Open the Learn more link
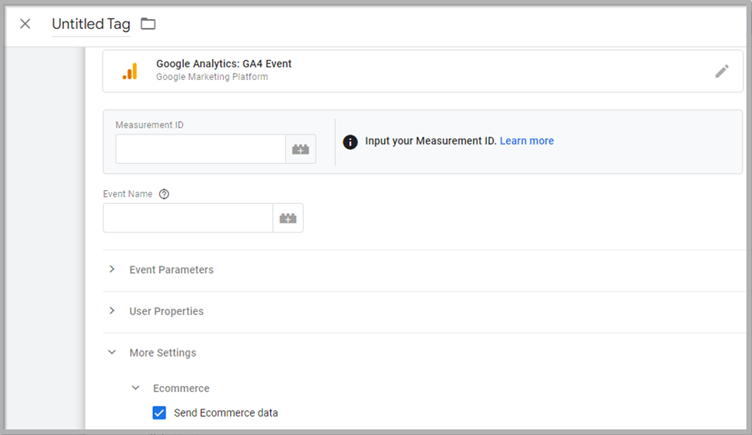752x435 pixels. 527,141
